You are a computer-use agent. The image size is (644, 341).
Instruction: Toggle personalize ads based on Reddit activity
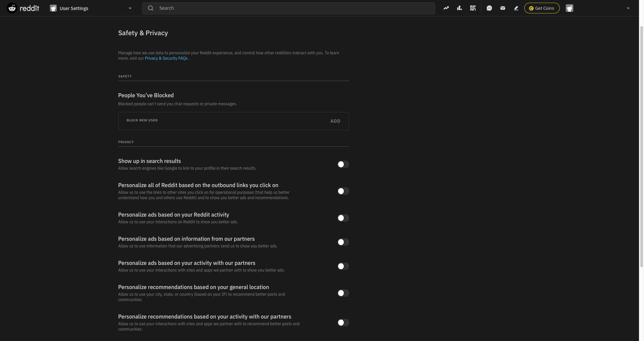343,218
